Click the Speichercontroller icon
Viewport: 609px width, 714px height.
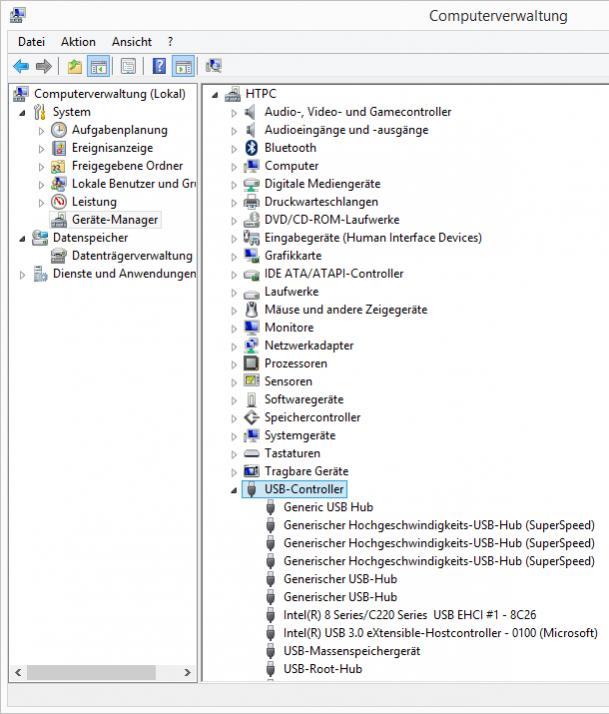tap(251, 417)
